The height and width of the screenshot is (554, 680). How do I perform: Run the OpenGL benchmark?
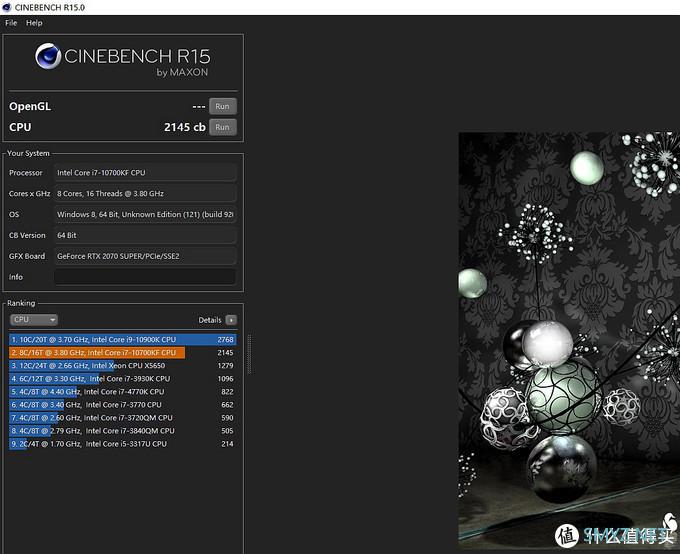(x=222, y=106)
